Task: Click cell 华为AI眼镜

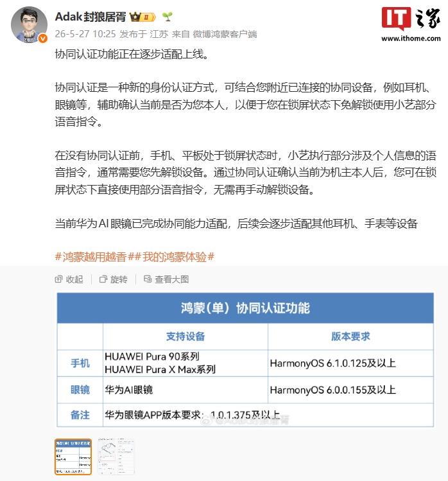Action: (x=129, y=390)
